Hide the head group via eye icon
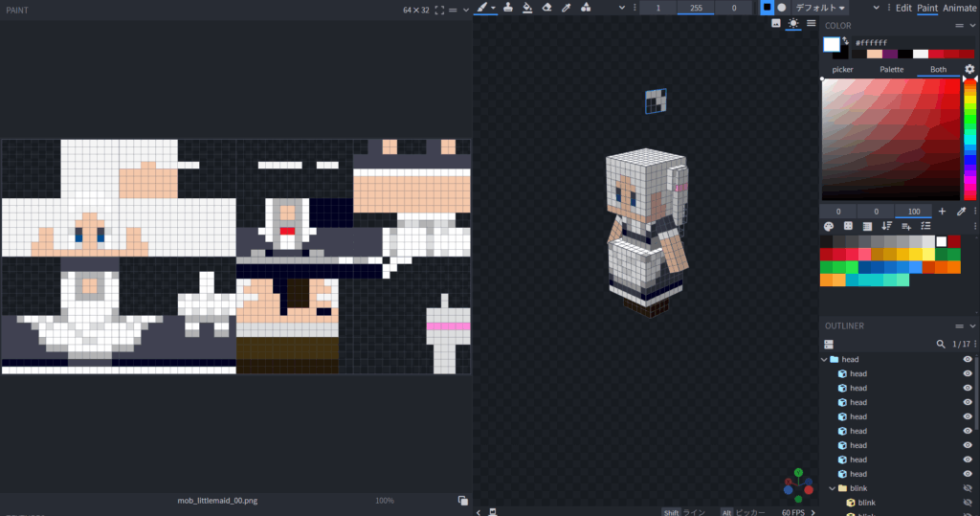 968,360
